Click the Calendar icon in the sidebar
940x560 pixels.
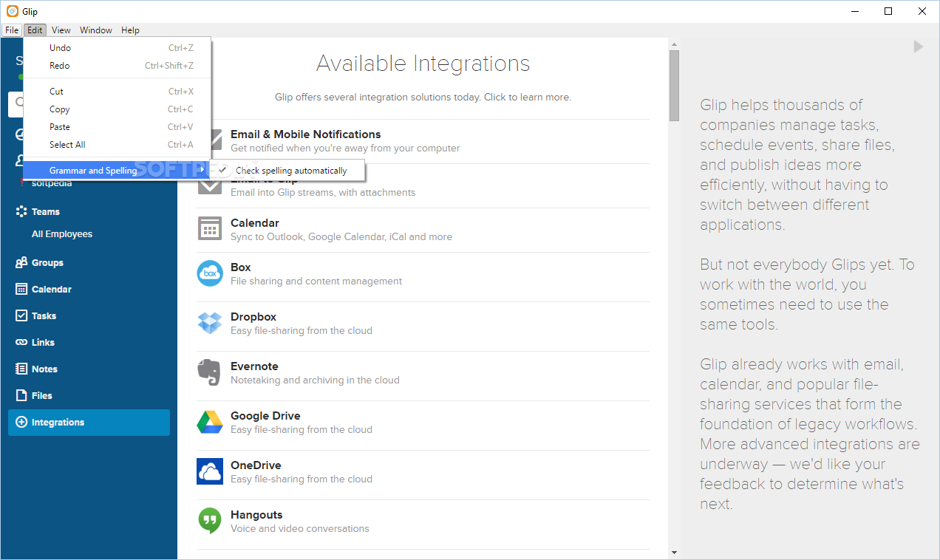click(x=21, y=289)
